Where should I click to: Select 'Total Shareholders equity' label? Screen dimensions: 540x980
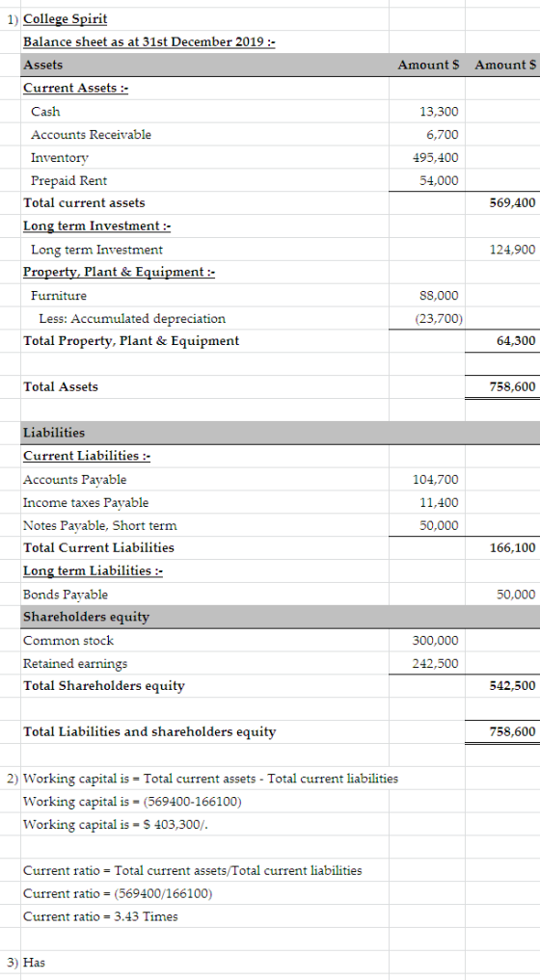pyautogui.click(x=104, y=686)
